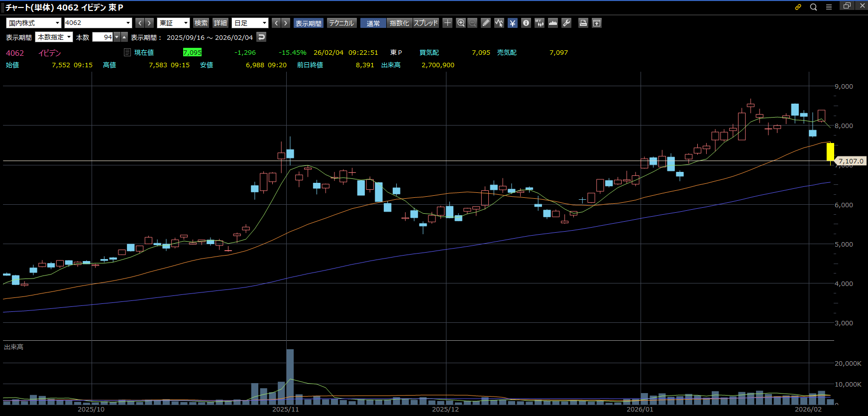Open the 国内株式 asset type dropdown
The height and width of the screenshot is (416, 868).
click(34, 23)
